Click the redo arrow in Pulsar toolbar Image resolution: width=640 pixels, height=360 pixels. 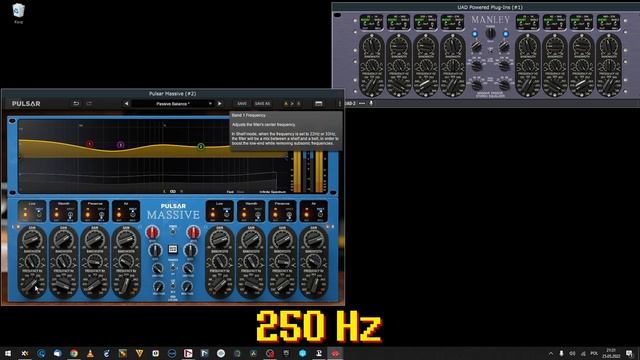click(89, 104)
